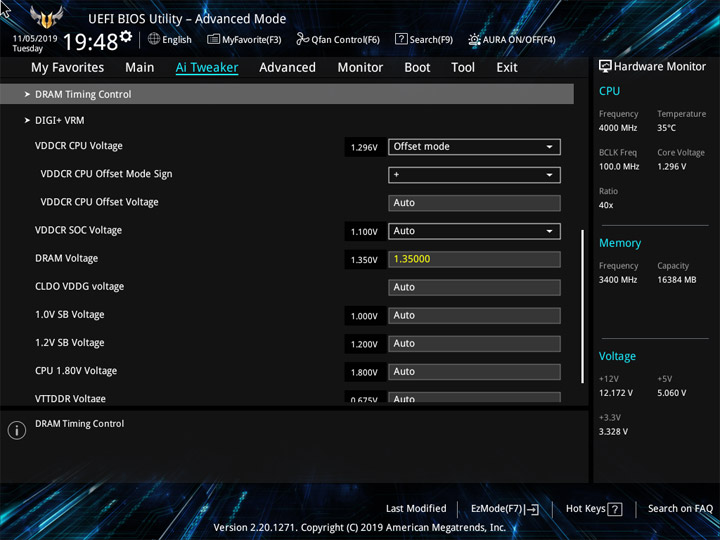Click the 11/05/2019 Tuesday date
The height and width of the screenshot is (540, 720).
pyautogui.click(x=35, y=43)
